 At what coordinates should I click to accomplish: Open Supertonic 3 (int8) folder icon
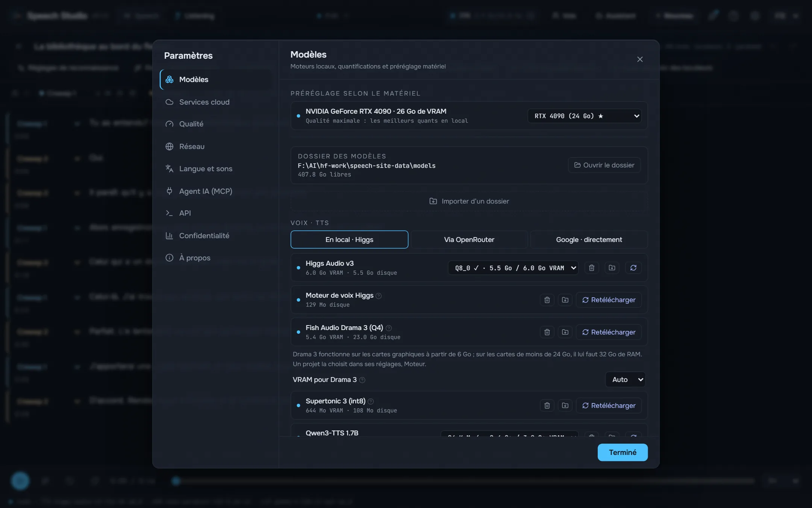[x=565, y=406]
